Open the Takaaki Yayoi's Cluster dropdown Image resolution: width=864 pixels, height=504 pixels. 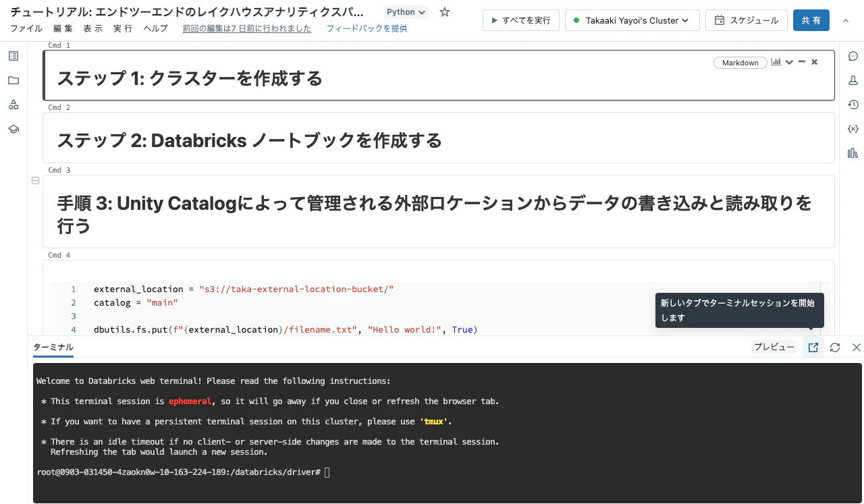point(631,20)
